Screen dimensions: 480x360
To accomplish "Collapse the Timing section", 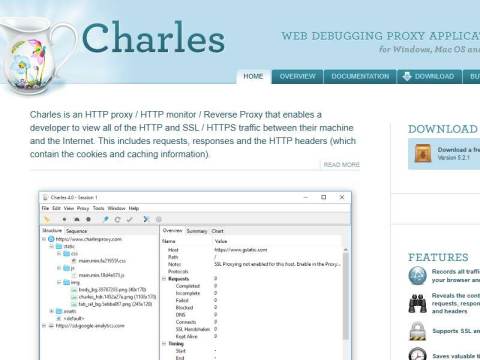I will click(164, 344).
